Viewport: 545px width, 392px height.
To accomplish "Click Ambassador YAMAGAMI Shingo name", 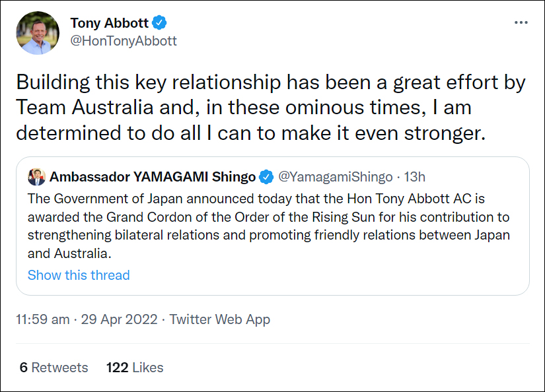I will (153, 177).
